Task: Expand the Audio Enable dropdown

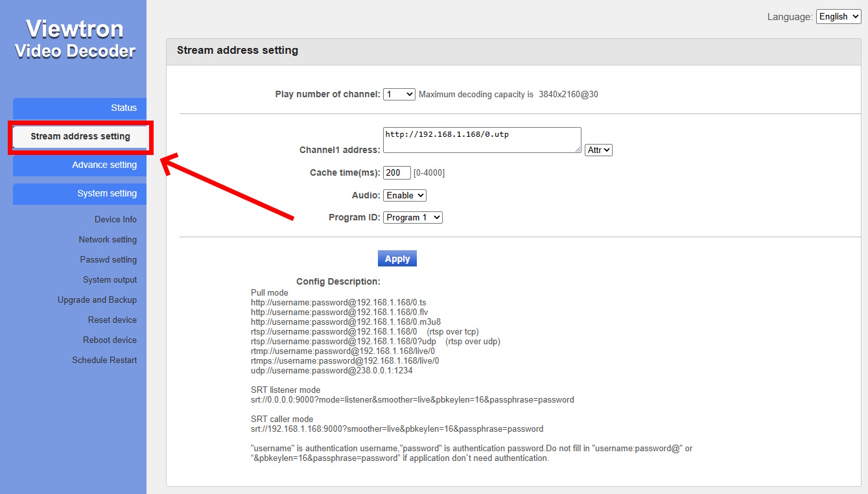Action: tap(405, 195)
